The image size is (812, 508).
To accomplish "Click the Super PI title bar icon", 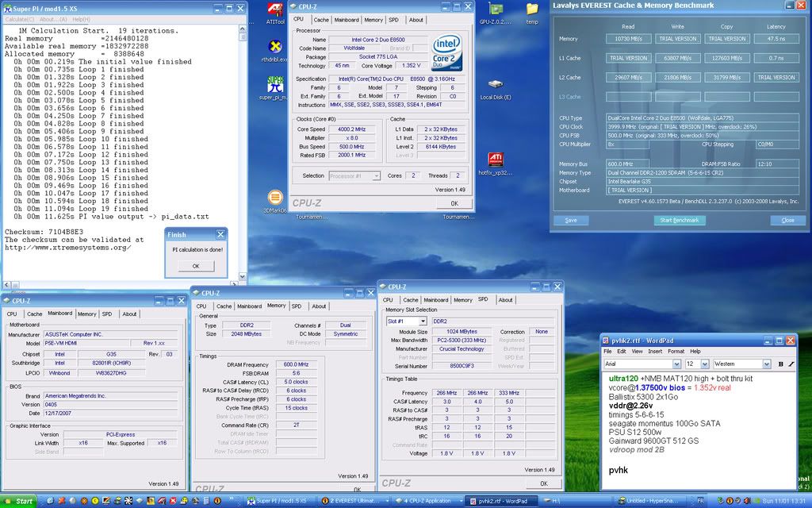I will coord(7,9).
